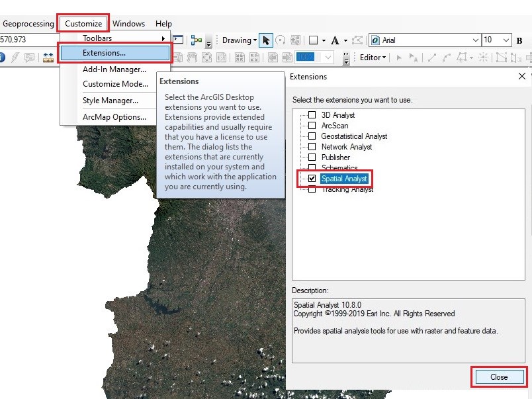Screen dimensions: 532x399
Task: Check the Network Analyst checkbox
Action: (312, 147)
